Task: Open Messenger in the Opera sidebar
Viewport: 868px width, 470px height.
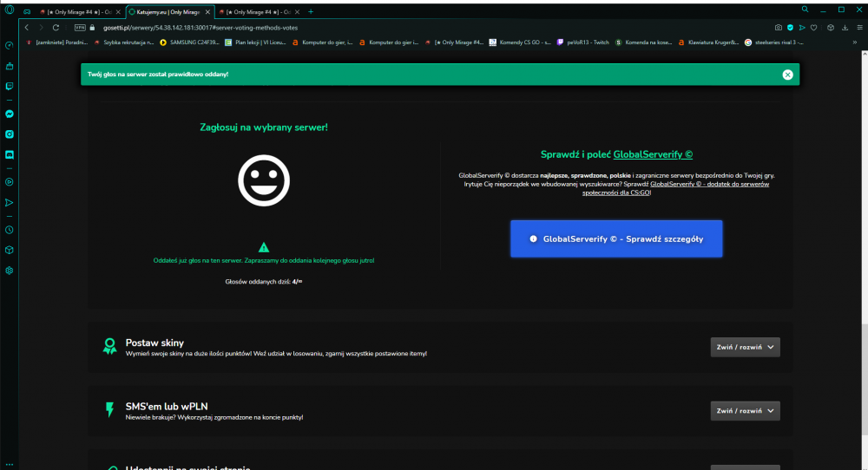Action: point(10,114)
